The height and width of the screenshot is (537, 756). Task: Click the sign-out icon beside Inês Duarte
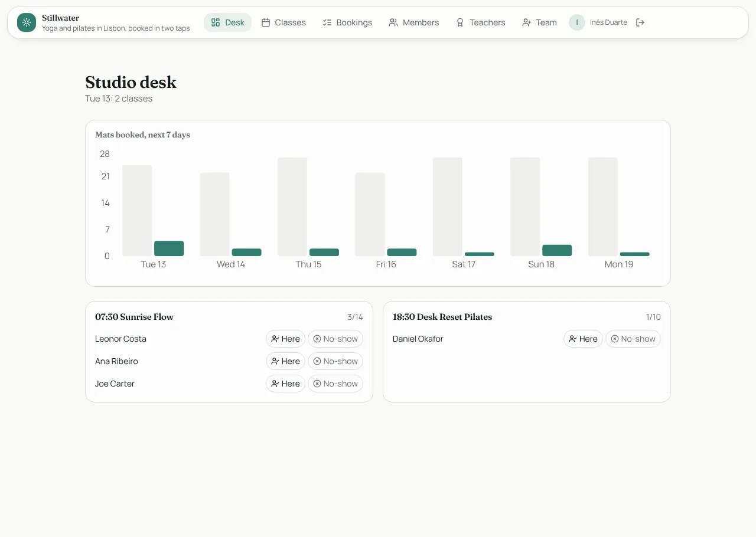point(640,22)
